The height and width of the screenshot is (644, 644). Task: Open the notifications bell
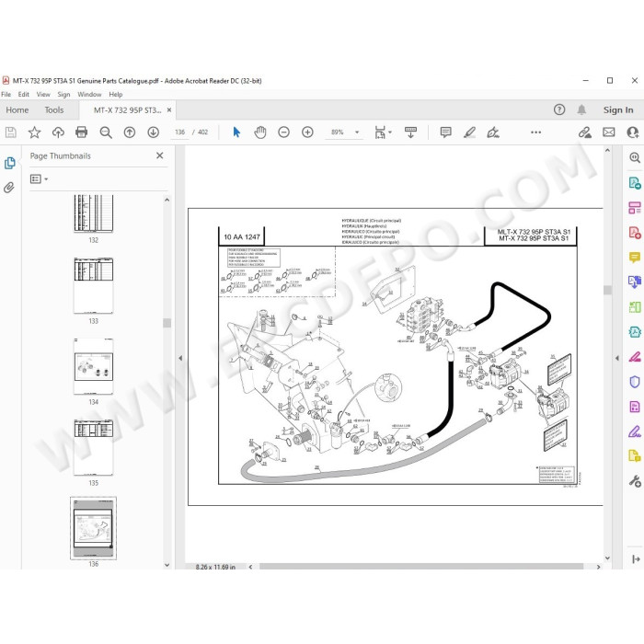coord(581,109)
